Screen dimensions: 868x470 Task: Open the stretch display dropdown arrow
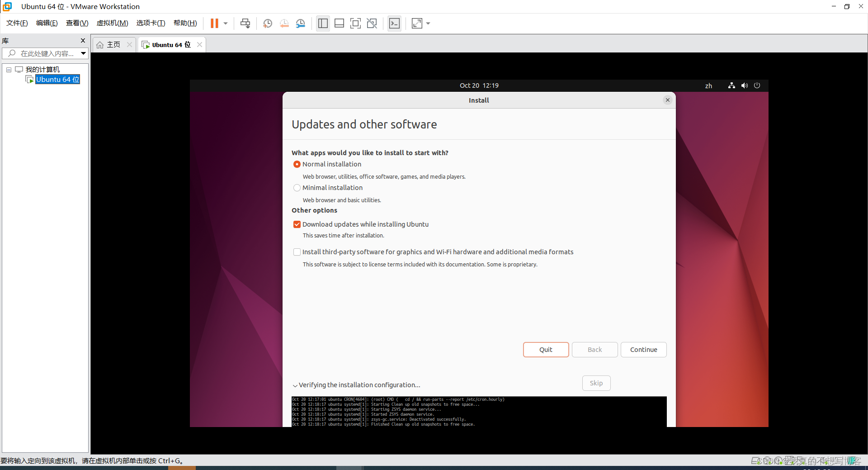point(428,24)
